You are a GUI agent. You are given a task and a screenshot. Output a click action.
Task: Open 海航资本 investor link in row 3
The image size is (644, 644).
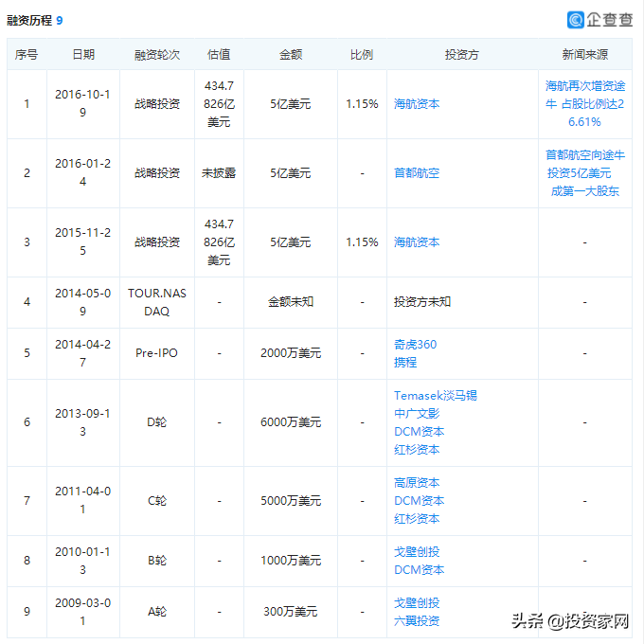click(417, 242)
